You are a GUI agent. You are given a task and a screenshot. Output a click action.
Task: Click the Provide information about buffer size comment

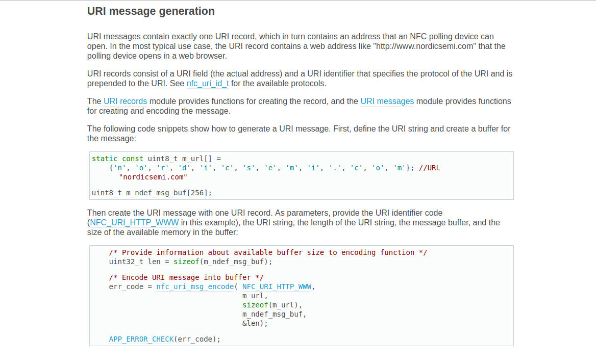(268, 252)
